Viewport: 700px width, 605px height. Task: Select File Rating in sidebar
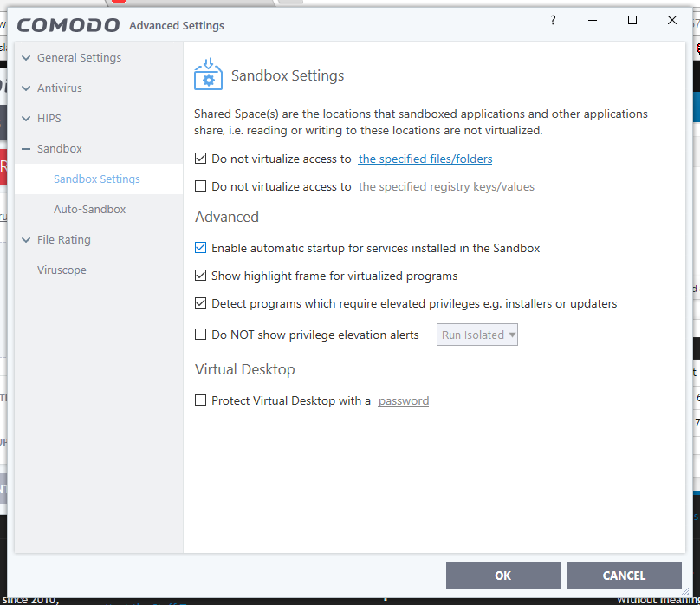(x=64, y=240)
